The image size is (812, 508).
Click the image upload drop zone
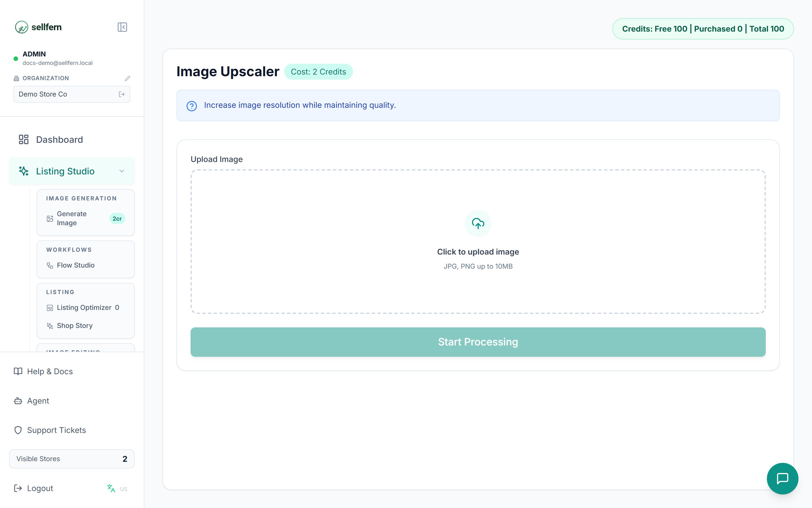[x=478, y=242]
